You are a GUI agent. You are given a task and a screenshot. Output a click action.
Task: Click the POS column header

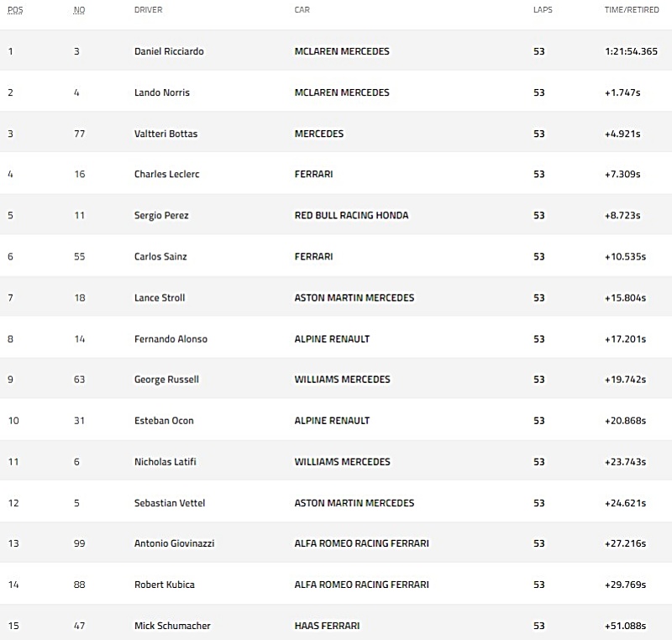point(15,10)
